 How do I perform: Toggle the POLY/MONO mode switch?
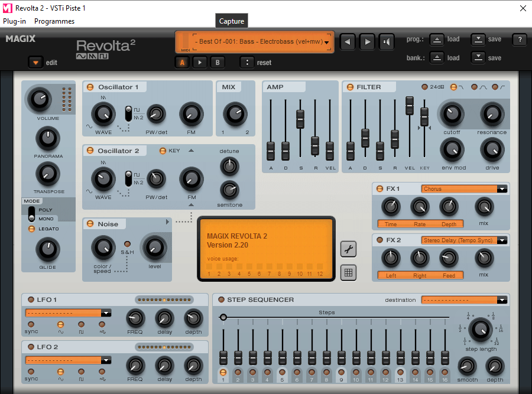pos(31,214)
